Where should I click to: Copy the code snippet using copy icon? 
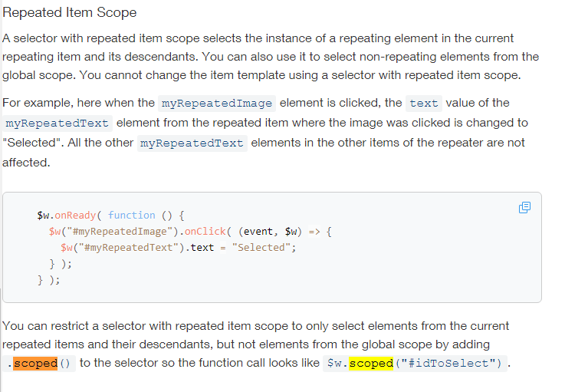pyautogui.click(x=524, y=207)
